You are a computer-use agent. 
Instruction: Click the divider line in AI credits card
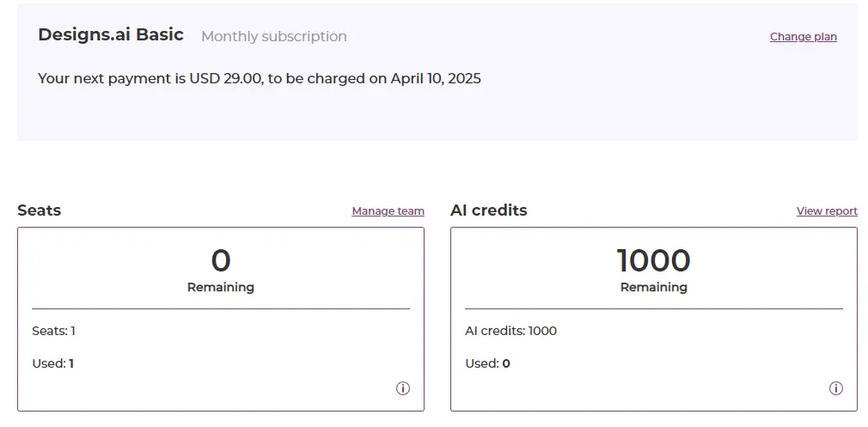(x=654, y=308)
